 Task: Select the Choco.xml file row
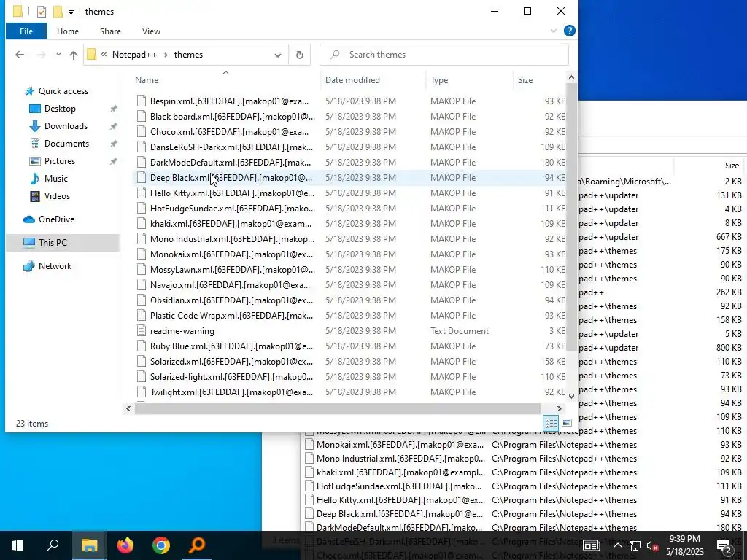click(x=350, y=132)
